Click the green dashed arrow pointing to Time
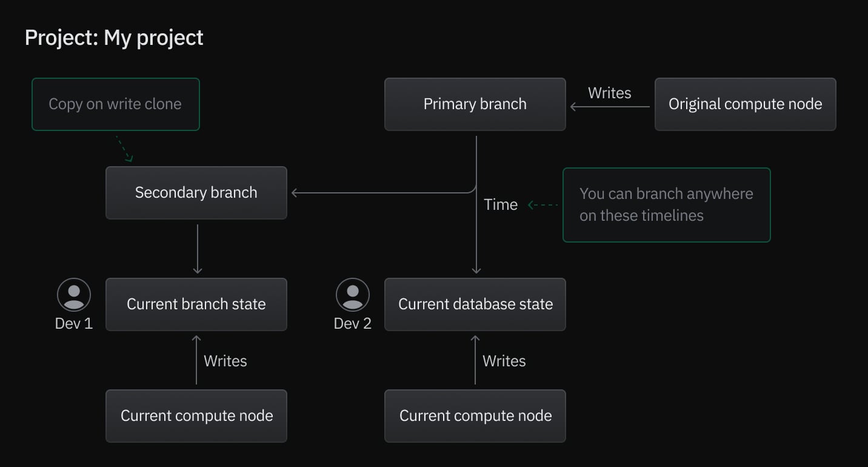The height and width of the screenshot is (467, 868). [x=542, y=205]
